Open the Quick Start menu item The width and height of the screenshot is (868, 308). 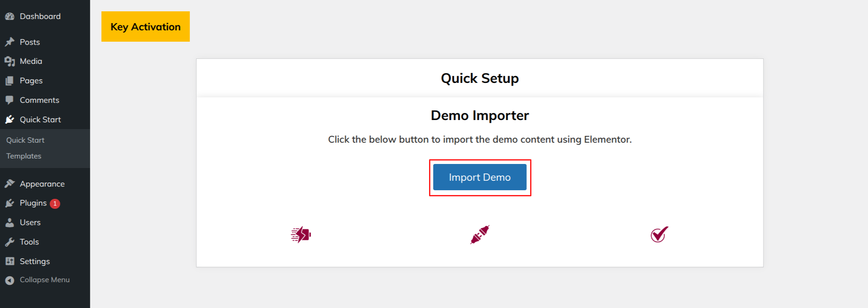coord(40,120)
